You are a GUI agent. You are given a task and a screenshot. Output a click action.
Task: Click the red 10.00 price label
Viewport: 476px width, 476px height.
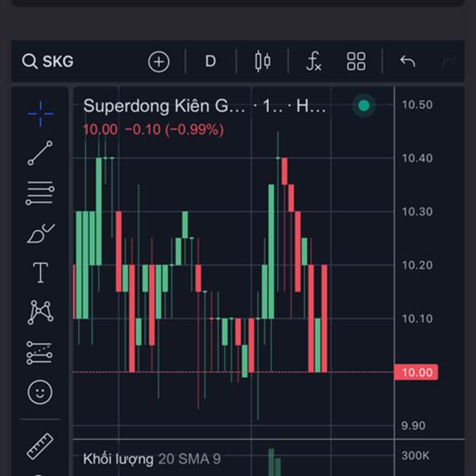click(x=416, y=372)
